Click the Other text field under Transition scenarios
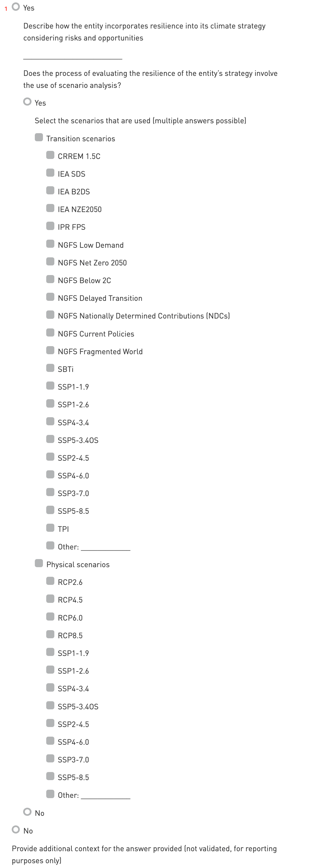This screenshot has height=868, width=311. coord(106,546)
